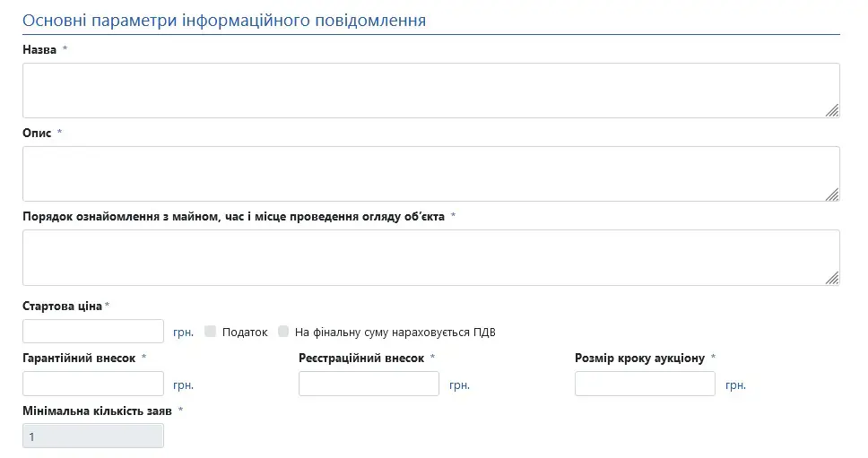The width and height of the screenshot is (868, 458).
Task: Focus the Назва text area
Action: coord(430,90)
